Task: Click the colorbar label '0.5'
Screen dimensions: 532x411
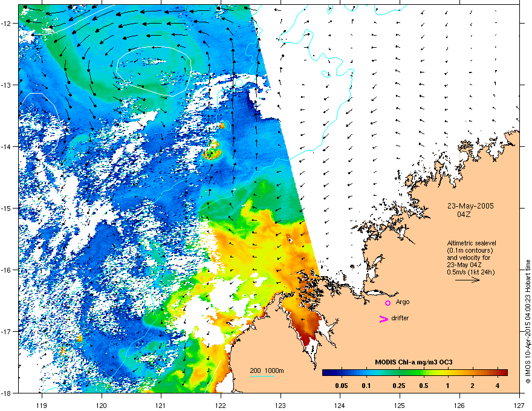Action: coord(424,386)
